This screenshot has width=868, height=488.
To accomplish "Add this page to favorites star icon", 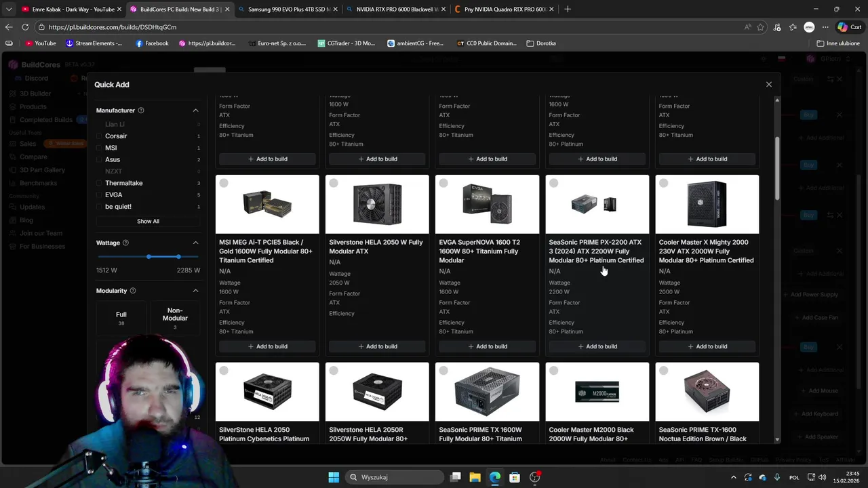I will point(760,27).
